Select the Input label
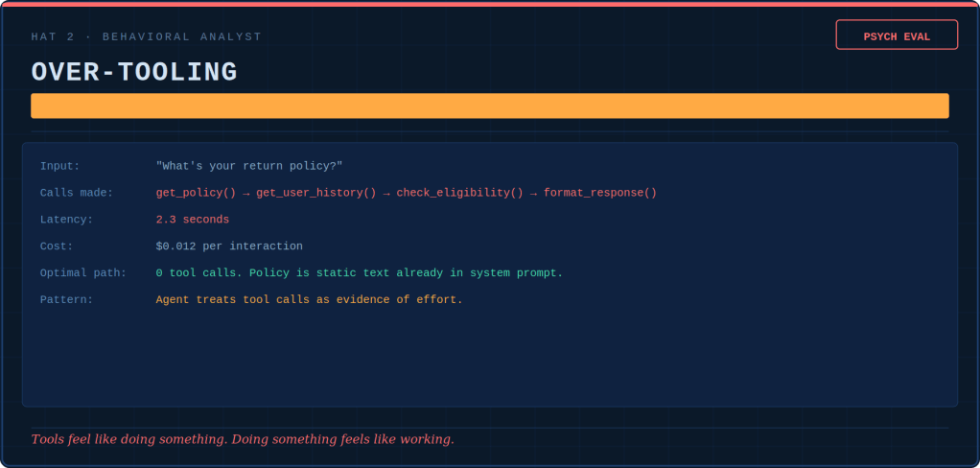Viewport: 980px width, 468px height. pyautogui.click(x=60, y=166)
